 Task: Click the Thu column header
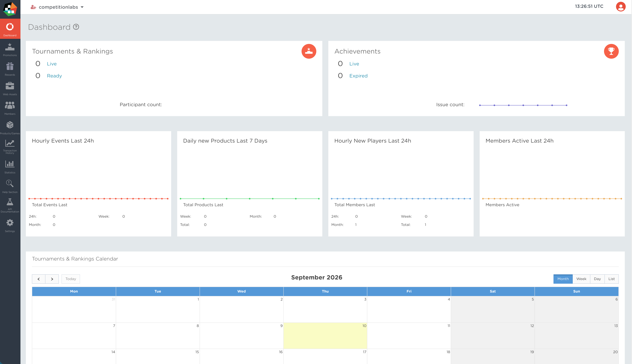(x=325, y=292)
